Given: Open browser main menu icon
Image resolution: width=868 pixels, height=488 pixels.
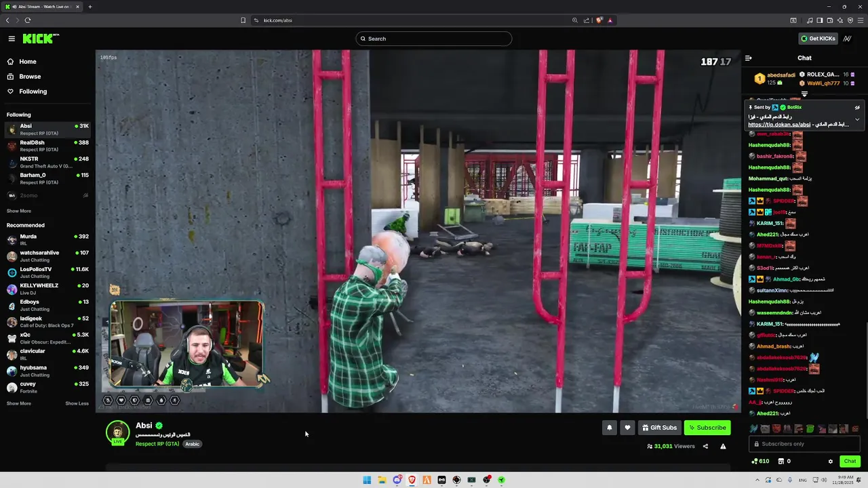Looking at the screenshot, I should point(861,20).
